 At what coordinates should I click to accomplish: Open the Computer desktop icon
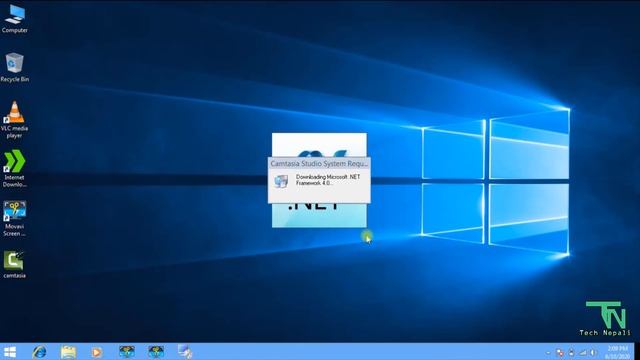(x=15, y=18)
